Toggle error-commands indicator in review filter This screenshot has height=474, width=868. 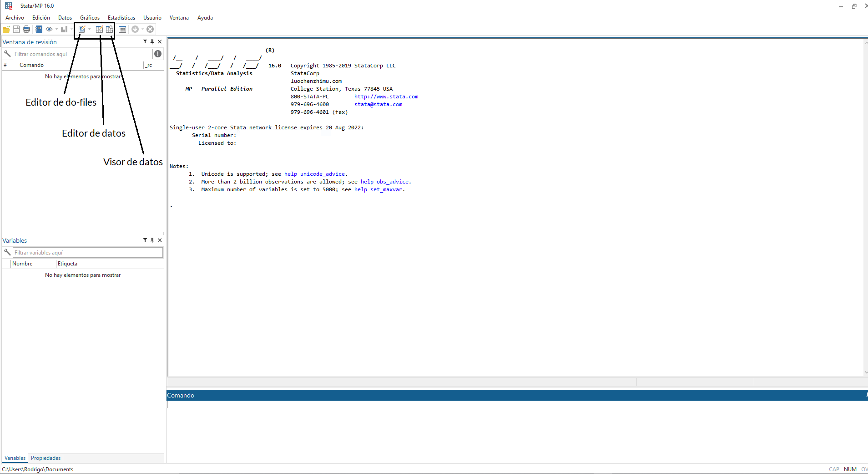click(x=158, y=54)
